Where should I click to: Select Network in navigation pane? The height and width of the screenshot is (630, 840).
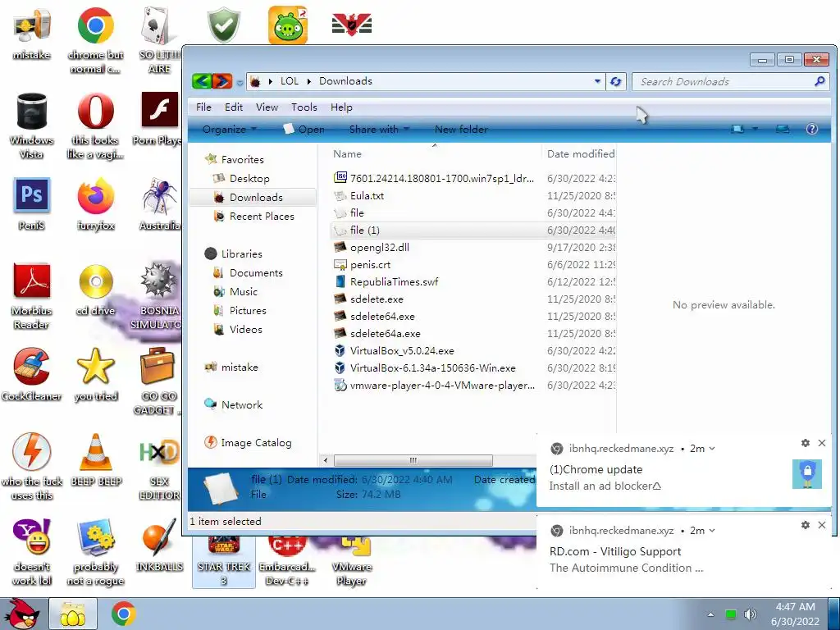point(242,405)
